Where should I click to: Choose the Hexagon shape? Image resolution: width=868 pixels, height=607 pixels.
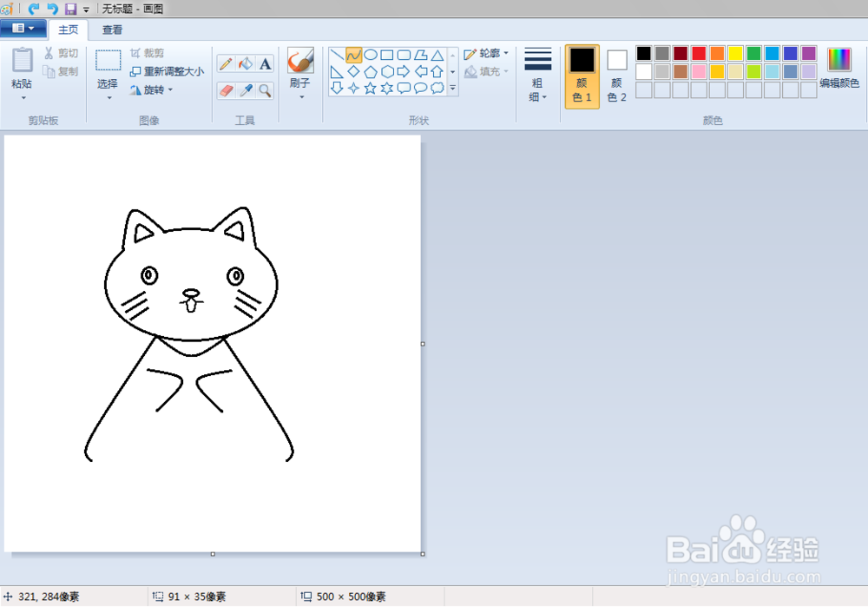pos(387,71)
